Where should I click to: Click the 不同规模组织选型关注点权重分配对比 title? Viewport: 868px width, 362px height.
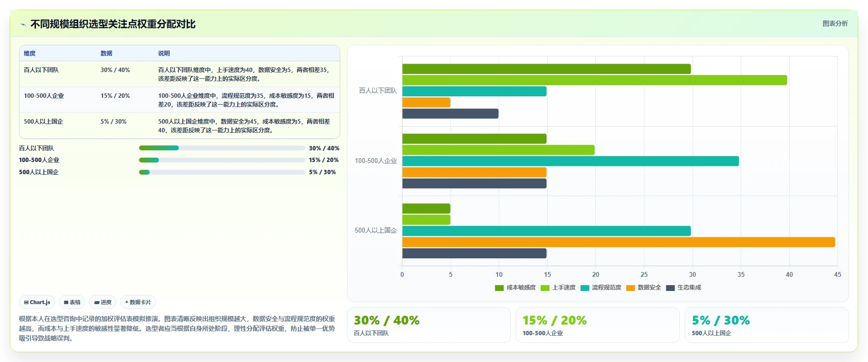[113, 24]
